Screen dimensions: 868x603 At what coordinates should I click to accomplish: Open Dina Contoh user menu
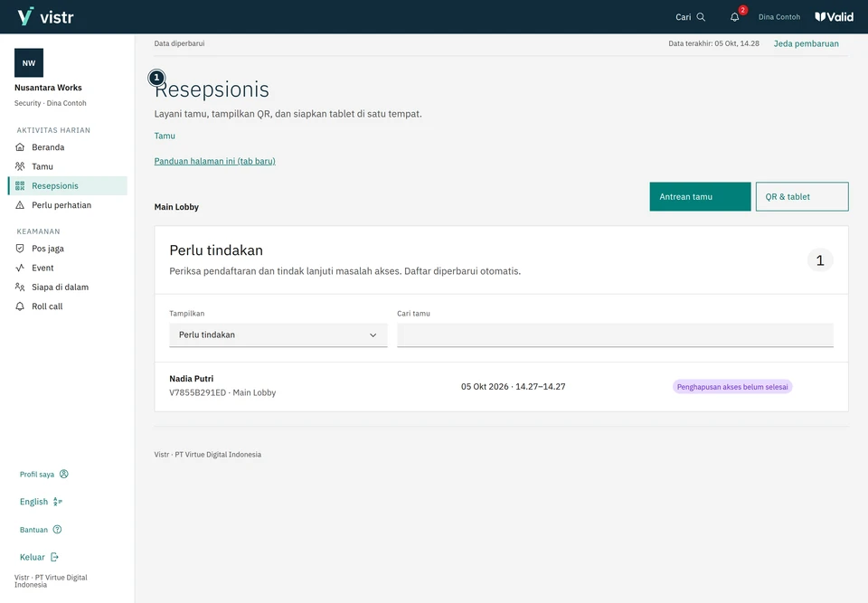pyautogui.click(x=779, y=17)
